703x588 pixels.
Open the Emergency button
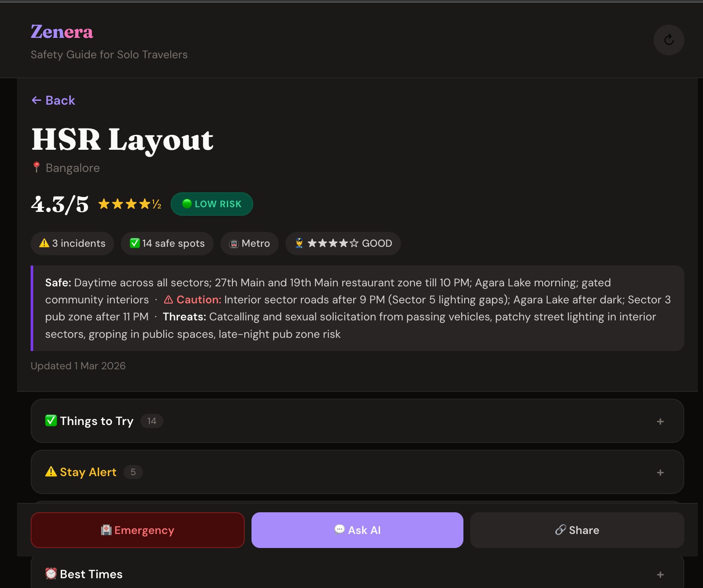pos(137,530)
